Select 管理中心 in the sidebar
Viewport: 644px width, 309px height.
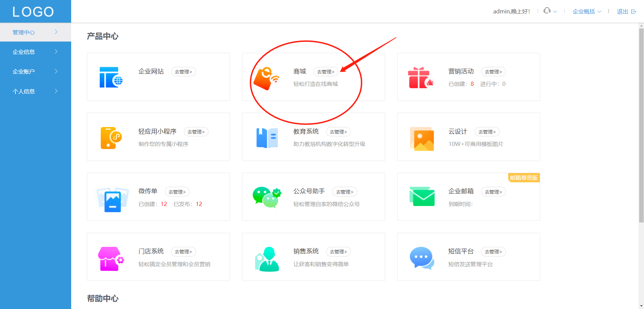point(35,32)
